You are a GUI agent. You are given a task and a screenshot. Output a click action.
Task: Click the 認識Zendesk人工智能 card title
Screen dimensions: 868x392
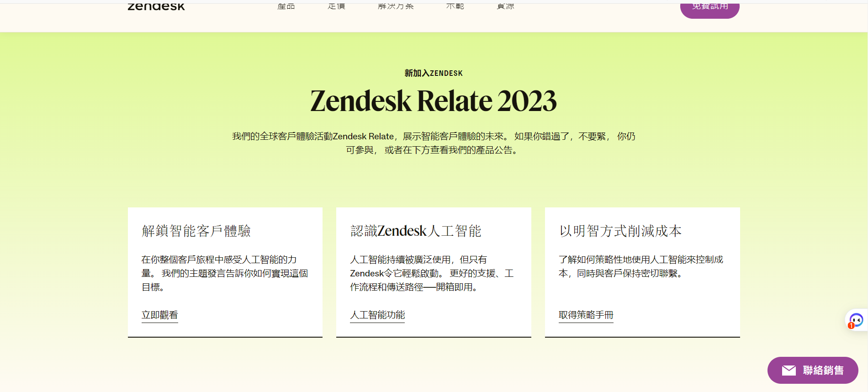click(x=416, y=231)
